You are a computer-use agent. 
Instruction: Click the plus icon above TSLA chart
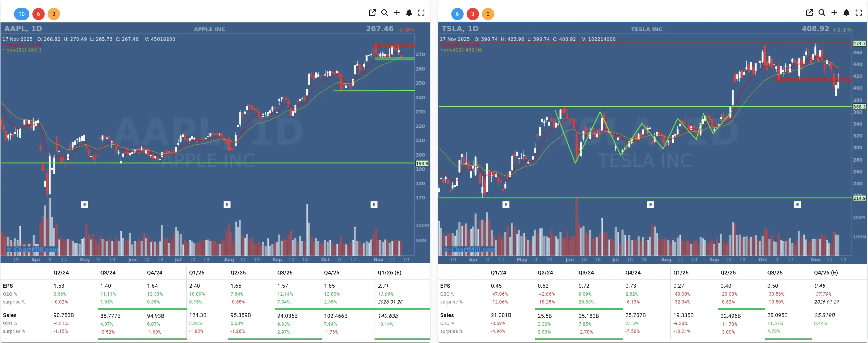(834, 13)
